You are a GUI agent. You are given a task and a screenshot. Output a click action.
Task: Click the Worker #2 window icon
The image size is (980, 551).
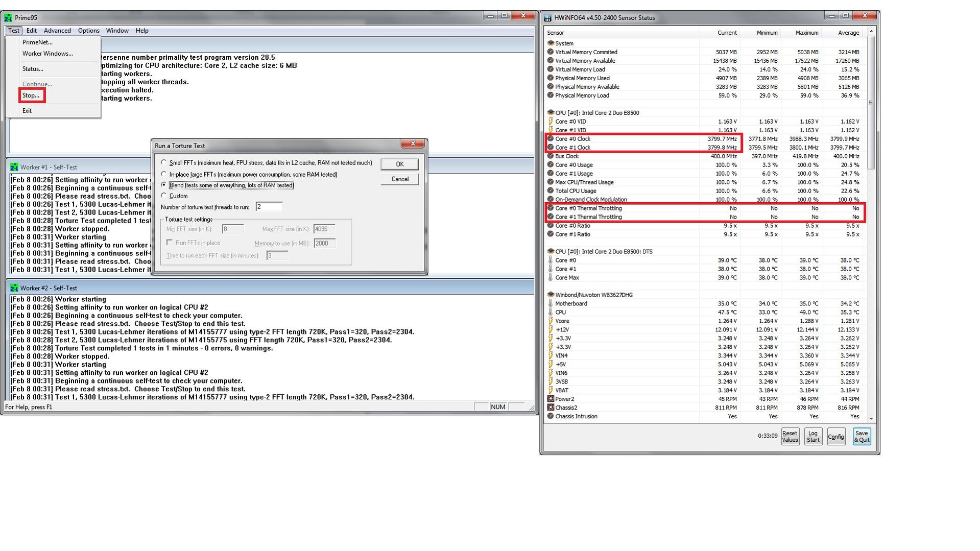coord(14,288)
